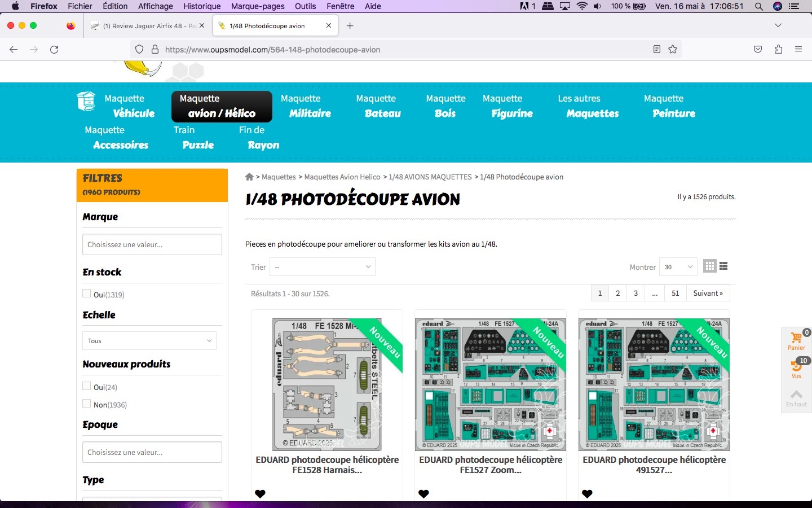Check Nouveaux produits Non (1936) checkbox

pyautogui.click(x=86, y=404)
